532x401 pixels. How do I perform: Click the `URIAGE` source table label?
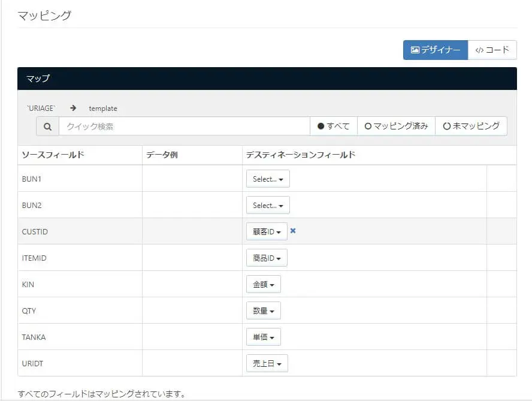click(41, 108)
